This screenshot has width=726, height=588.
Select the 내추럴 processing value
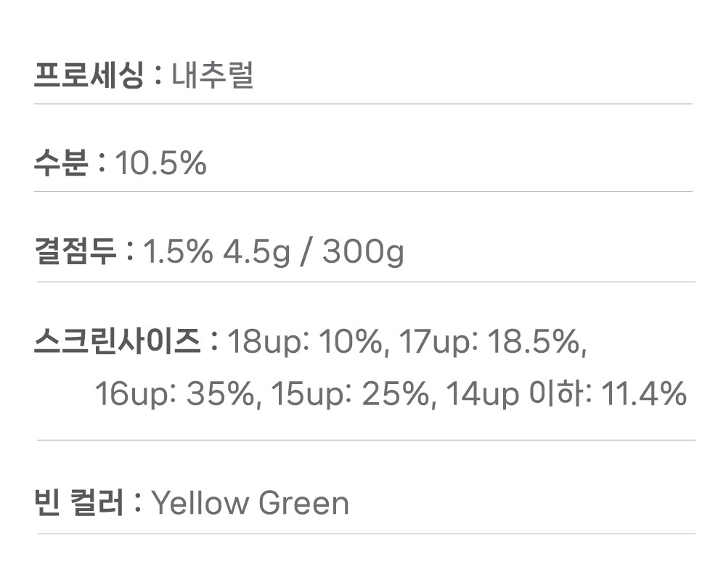pyautogui.click(x=213, y=75)
